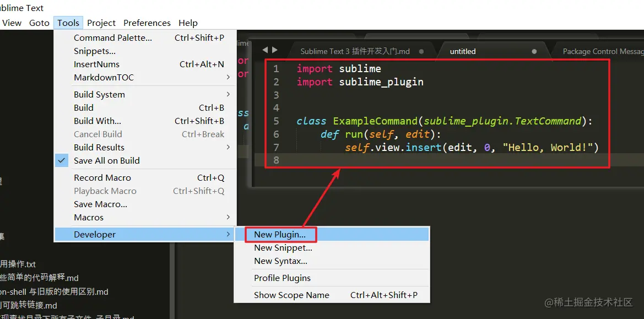Click the text ExampleCommand in code
The width and height of the screenshot is (644, 319).
[375, 121]
